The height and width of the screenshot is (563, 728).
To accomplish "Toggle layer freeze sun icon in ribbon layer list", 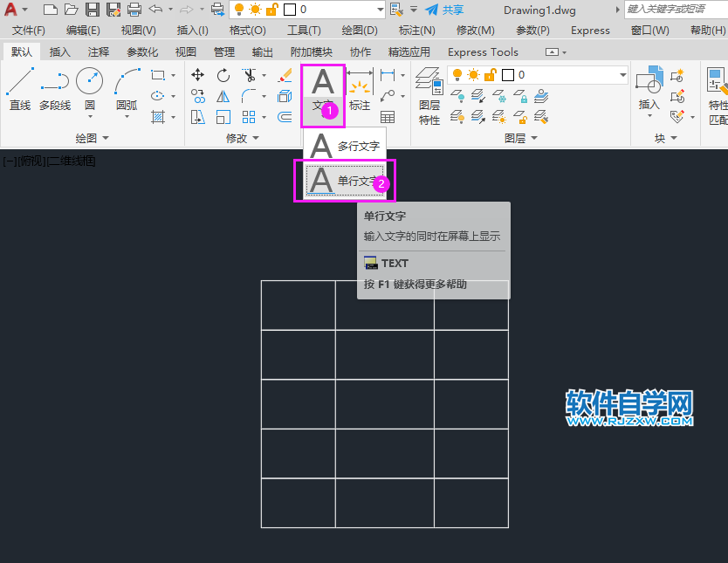I will 473,75.
